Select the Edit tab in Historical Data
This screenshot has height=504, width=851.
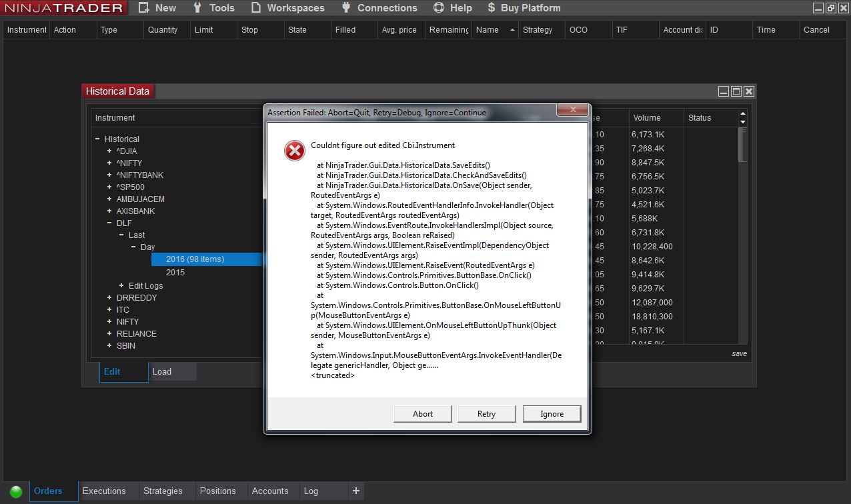[x=123, y=371]
